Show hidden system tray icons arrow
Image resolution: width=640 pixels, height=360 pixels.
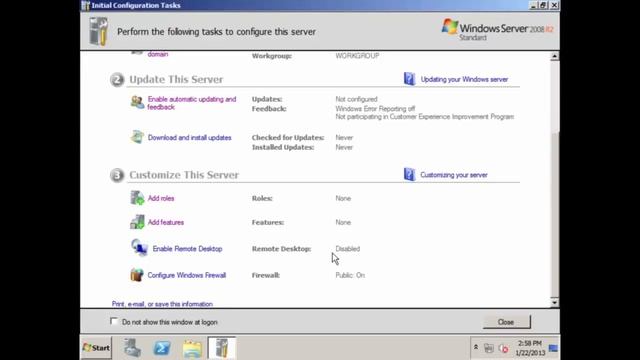pyautogui.click(x=476, y=348)
